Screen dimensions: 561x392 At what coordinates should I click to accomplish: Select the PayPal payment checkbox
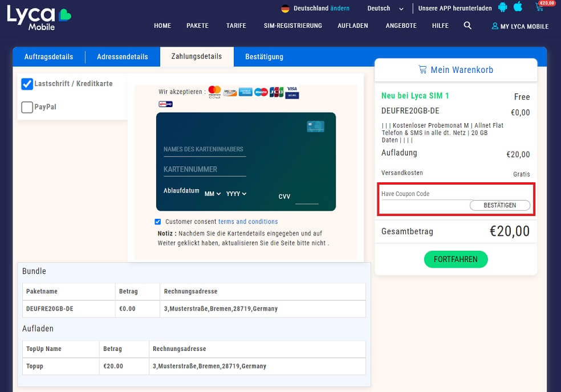click(27, 107)
